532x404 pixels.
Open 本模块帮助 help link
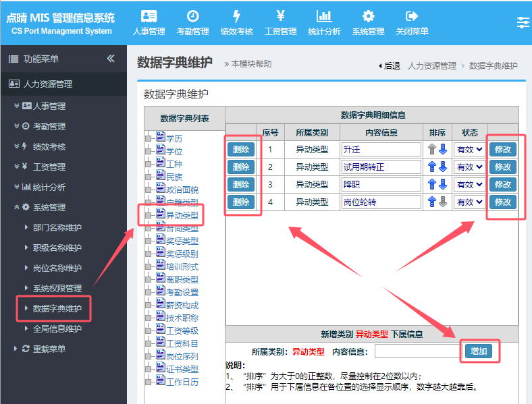[x=248, y=64]
